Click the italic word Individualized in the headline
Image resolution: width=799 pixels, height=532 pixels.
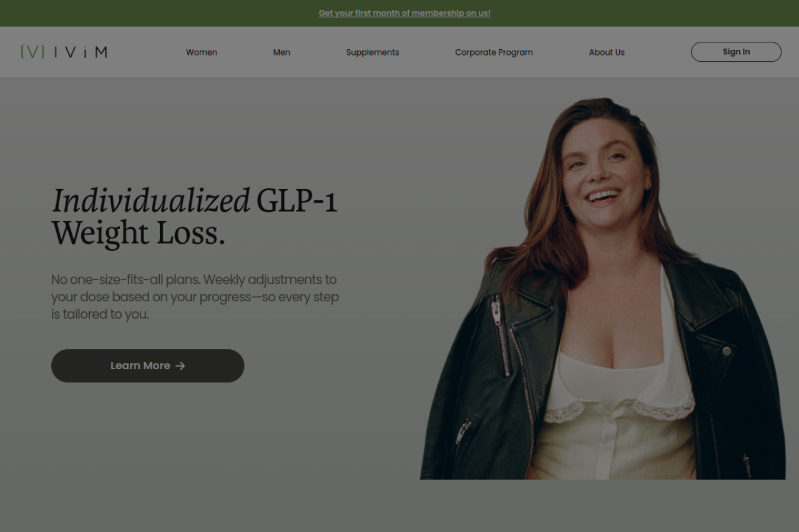click(x=151, y=201)
